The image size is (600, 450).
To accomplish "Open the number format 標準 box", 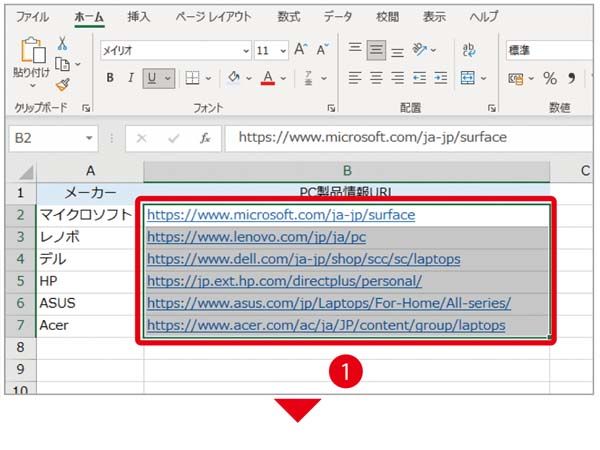I will click(x=550, y=50).
